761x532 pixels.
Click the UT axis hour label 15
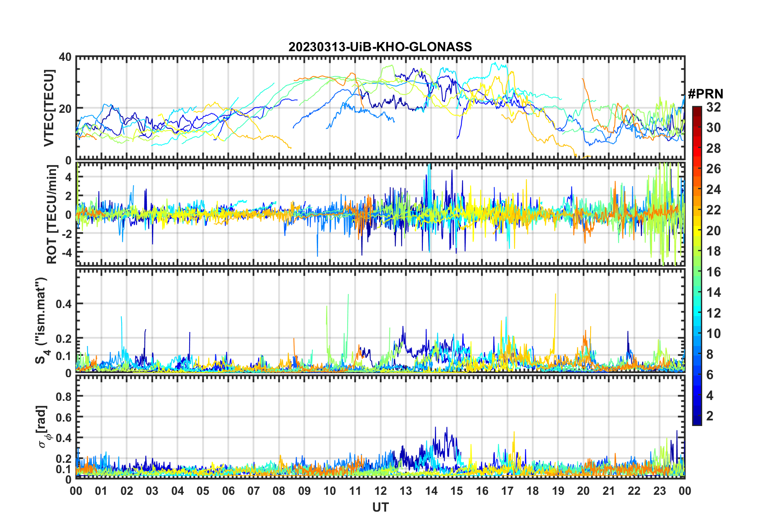457,491
